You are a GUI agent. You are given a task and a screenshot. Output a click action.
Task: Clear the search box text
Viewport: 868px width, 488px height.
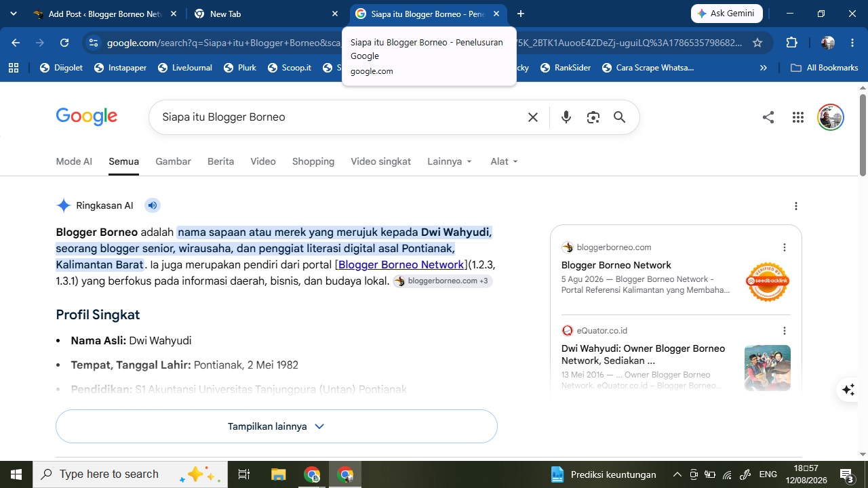pyautogui.click(x=533, y=117)
